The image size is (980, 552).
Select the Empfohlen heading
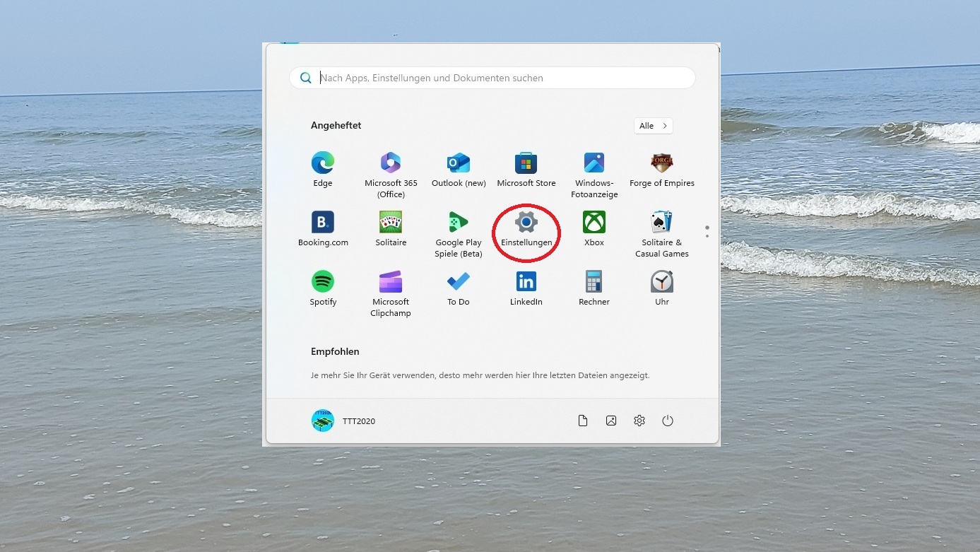point(335,351)
